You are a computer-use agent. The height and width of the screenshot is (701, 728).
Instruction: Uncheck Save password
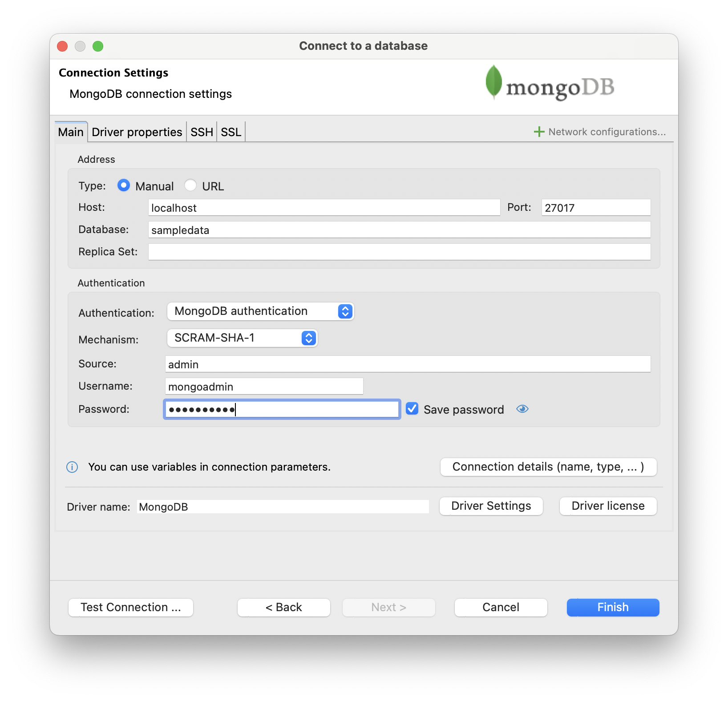412,409
